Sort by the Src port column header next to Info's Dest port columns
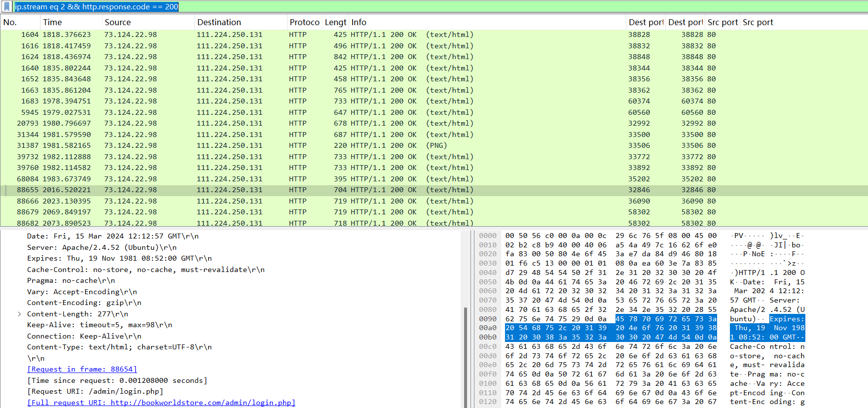 [x=723, y=22]
